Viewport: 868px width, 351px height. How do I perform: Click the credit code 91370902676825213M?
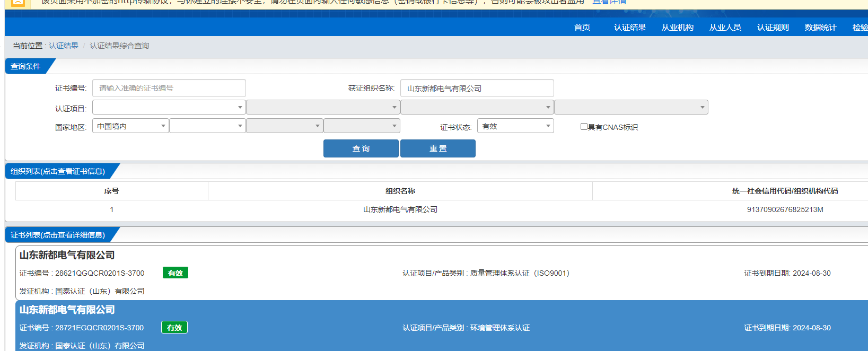785,209
